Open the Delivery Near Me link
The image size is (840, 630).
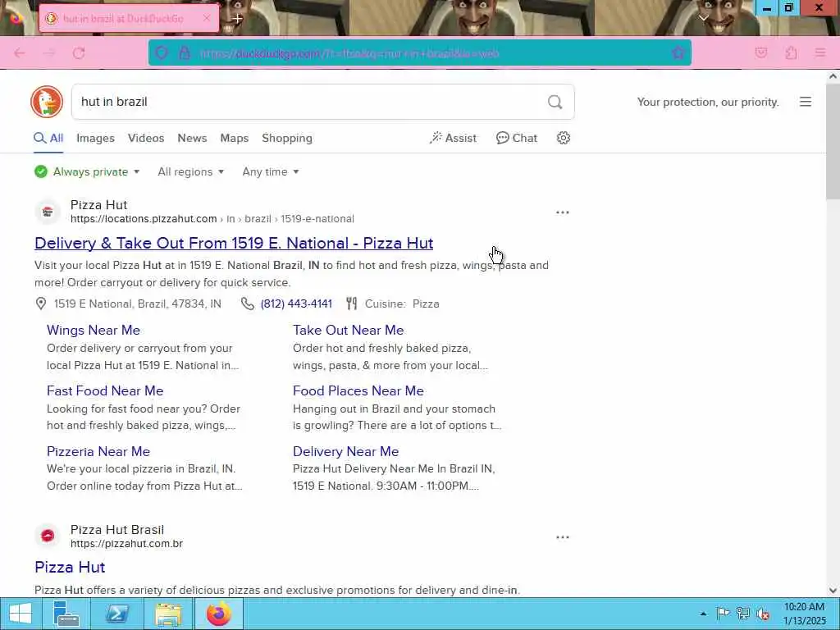click(345, 452)
